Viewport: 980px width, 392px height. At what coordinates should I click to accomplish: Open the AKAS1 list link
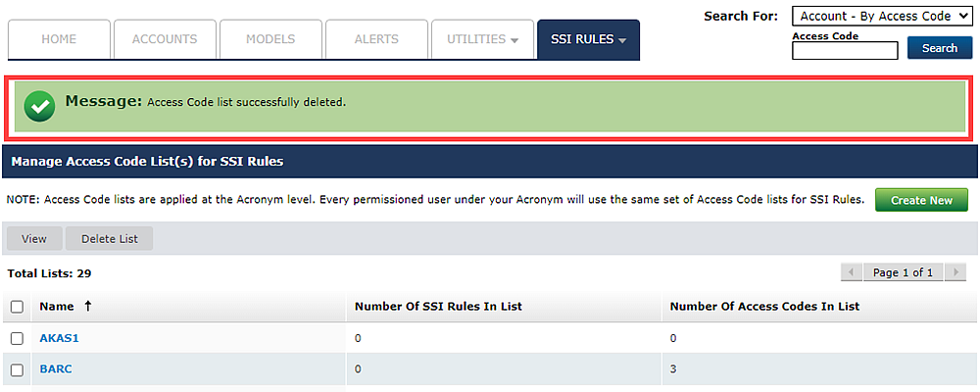coord(58,338)
